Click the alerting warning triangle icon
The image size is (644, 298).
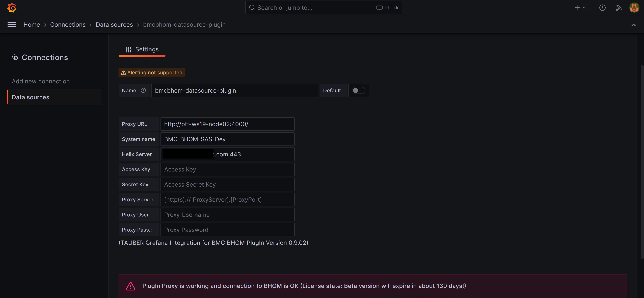(123, 72)
